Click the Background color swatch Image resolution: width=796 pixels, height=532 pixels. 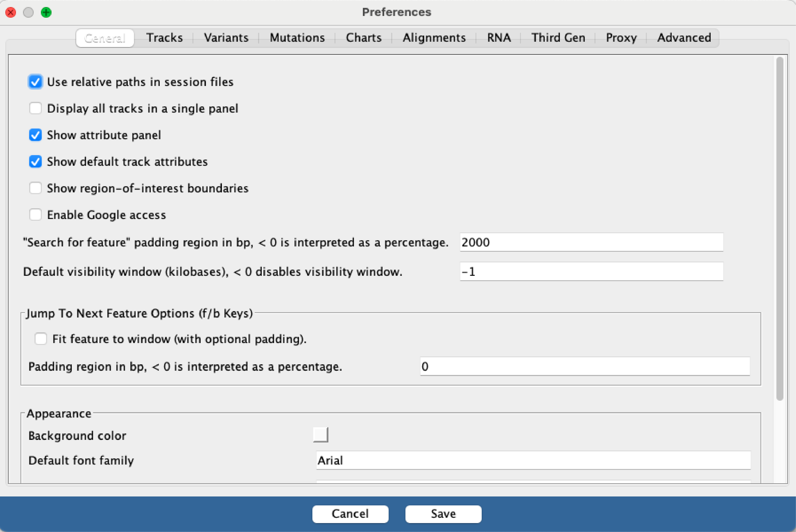click(x=320, y=435)
